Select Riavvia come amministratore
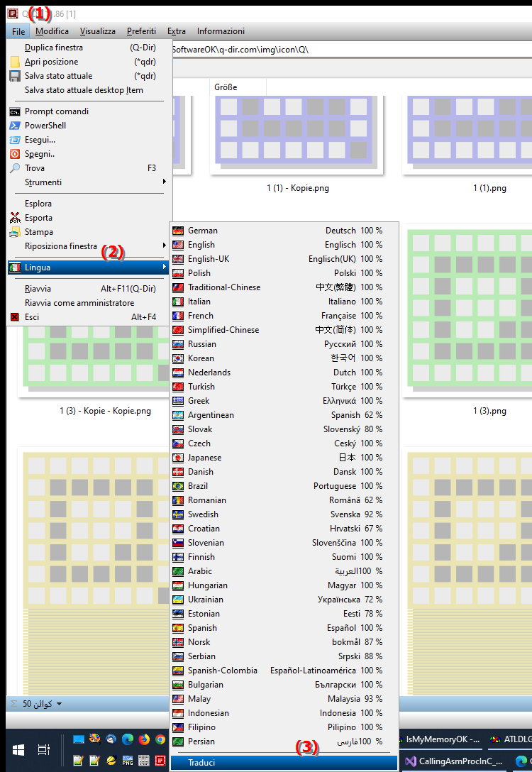This screenshot has width=532, height=772. pos(89,303)
